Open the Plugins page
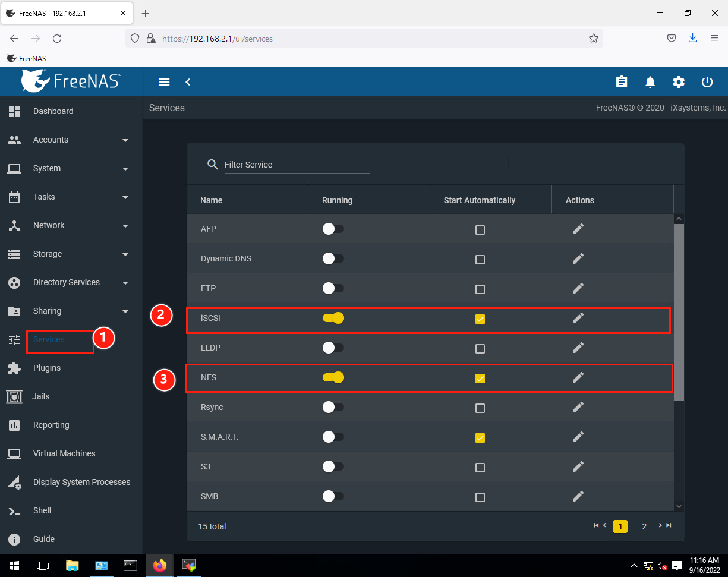 [x=71, y=368]
